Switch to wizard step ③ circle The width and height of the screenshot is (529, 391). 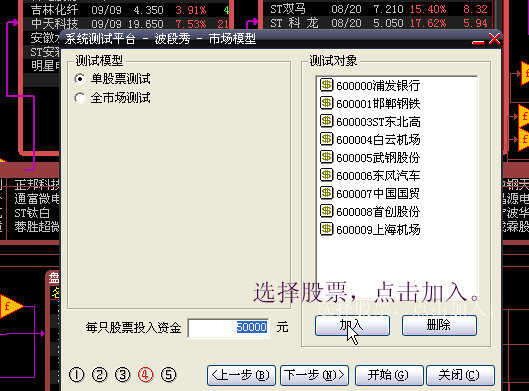coord(122,374)
